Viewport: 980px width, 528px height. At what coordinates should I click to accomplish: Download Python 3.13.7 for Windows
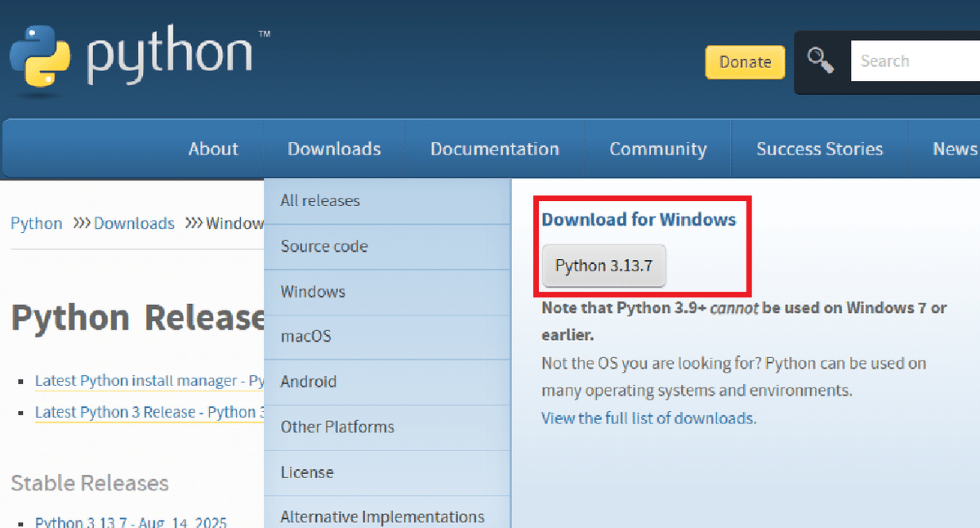[604, 266]
